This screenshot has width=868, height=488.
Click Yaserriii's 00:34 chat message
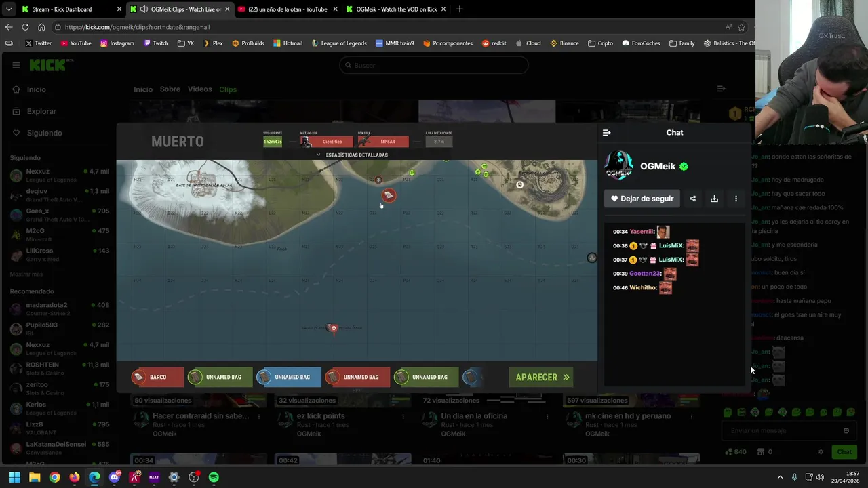pos(642,232)
